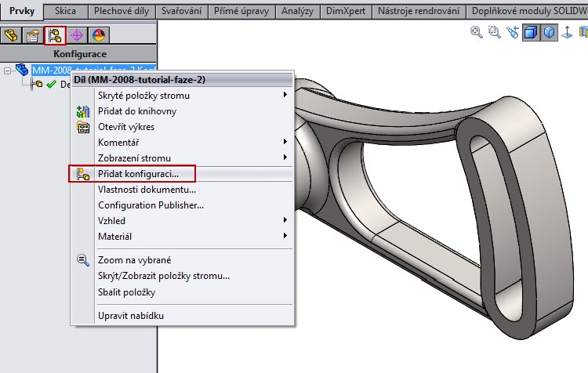Screen dimensions: 588x373
Task: Click the Konfigurace panel header
Action: tap(78, 54)
